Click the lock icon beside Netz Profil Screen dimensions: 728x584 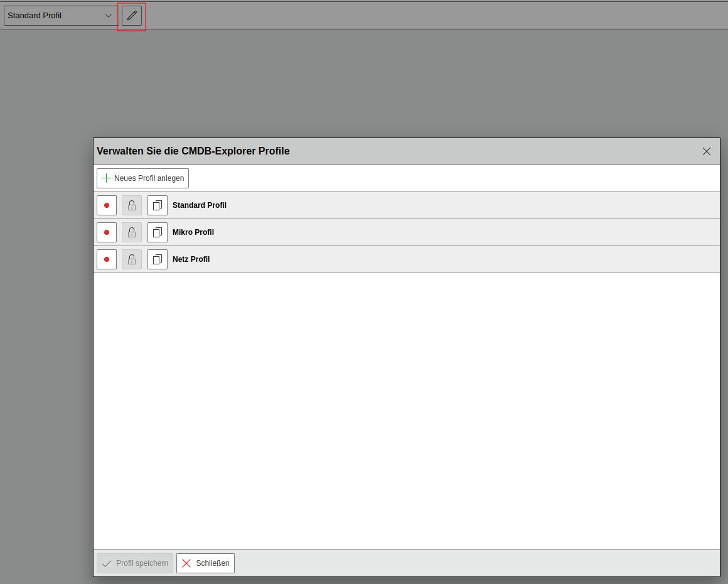coord(132,259)
